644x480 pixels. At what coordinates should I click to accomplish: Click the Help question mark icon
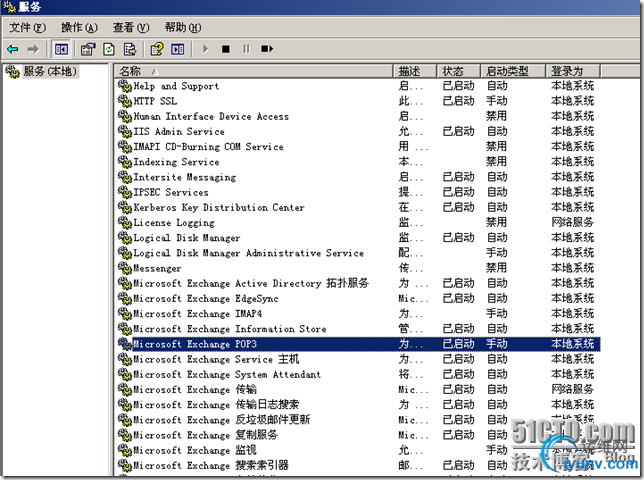coord(157,49)
